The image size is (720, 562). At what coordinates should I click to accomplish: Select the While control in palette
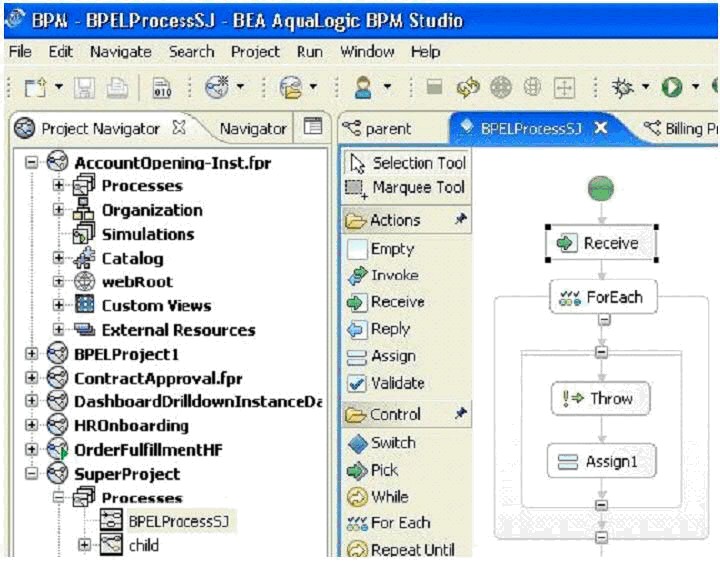378,497
